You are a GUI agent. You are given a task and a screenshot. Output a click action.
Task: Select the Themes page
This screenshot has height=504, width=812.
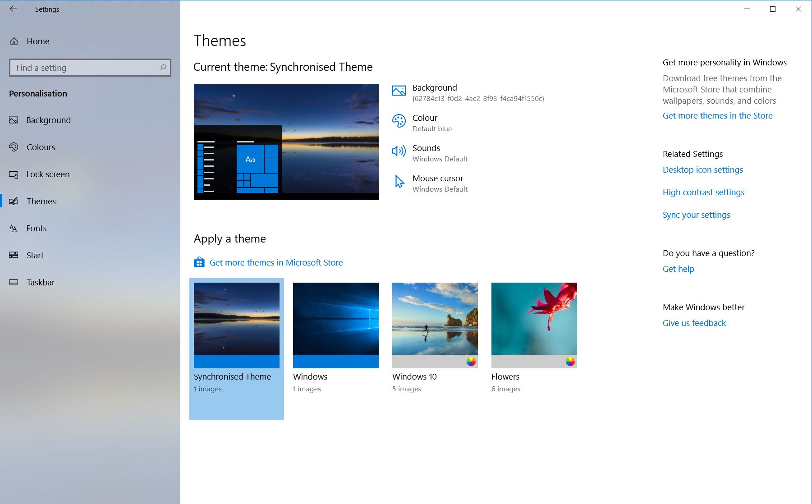pyautogui.click(x=90, y=202)
